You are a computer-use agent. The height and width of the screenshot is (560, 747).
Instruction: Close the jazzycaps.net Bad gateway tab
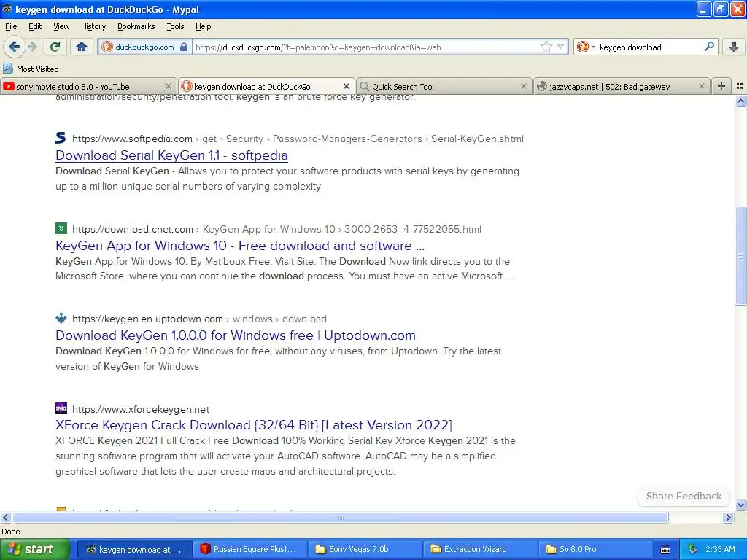point(701,86)
